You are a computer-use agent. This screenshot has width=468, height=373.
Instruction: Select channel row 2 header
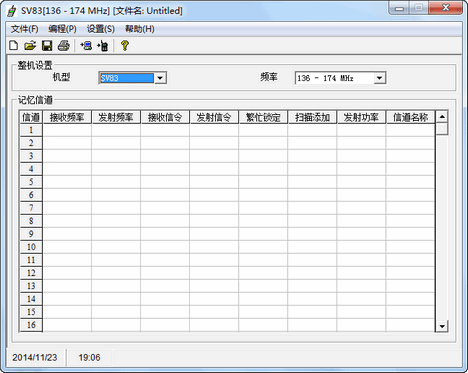(31, 143)
